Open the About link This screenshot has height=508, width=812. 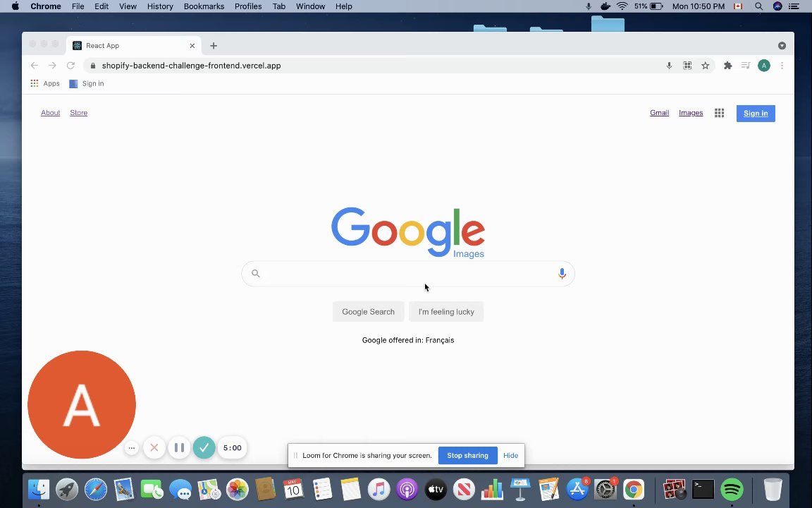pos(51,112)
